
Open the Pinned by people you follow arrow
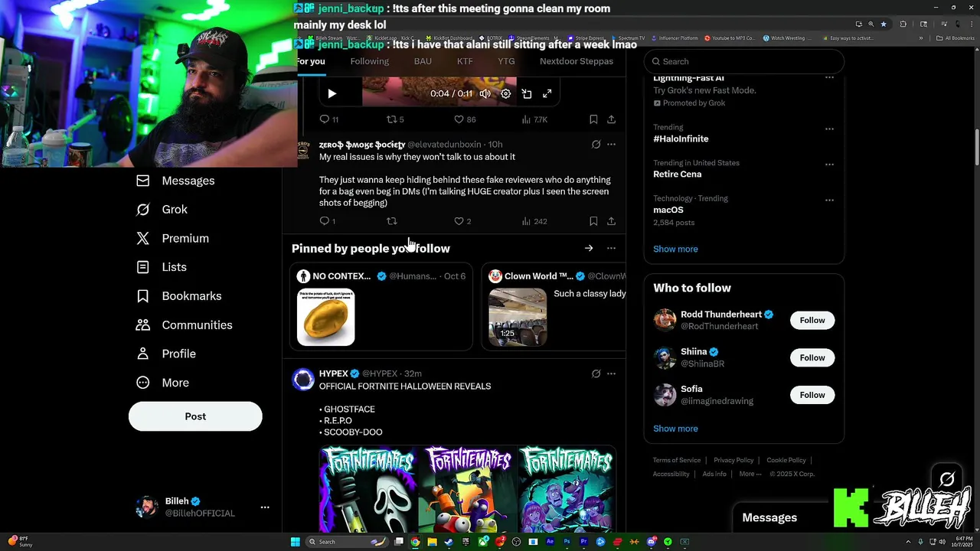tap(589, 248)
